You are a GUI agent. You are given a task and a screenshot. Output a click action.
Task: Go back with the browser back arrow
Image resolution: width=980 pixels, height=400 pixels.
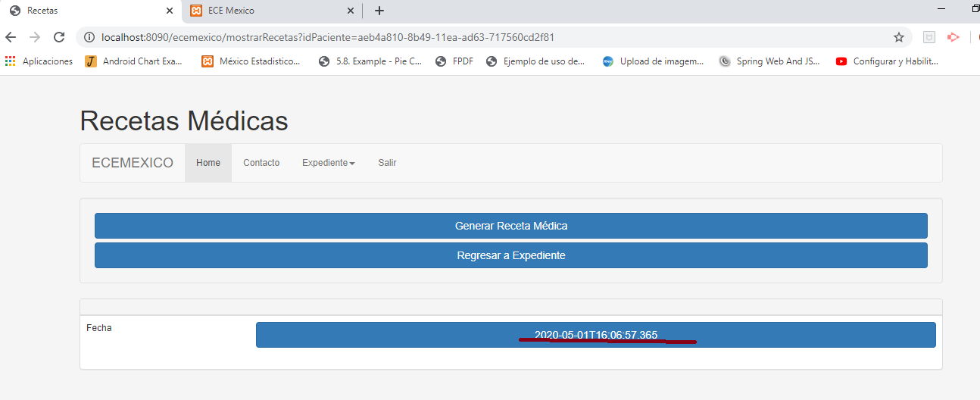[11, 37]
